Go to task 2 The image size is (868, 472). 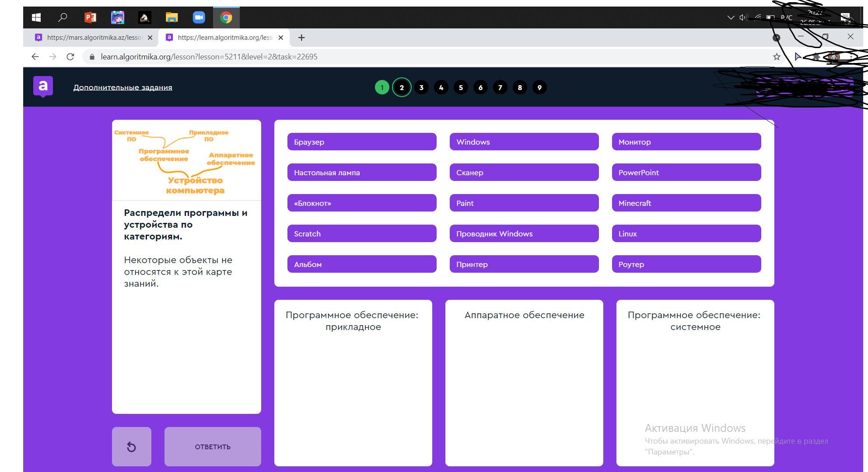click(402, 87)
